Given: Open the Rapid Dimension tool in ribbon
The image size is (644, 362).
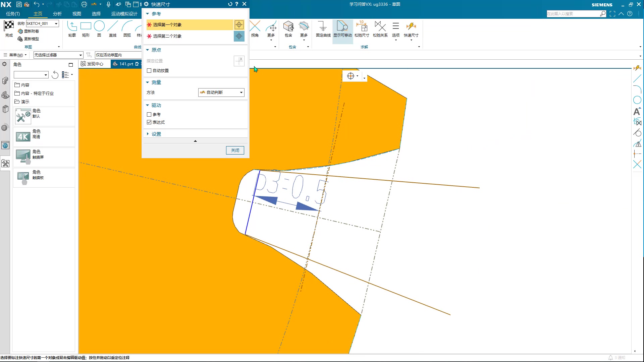Looking at the screenshot, I should coord(411,27).
